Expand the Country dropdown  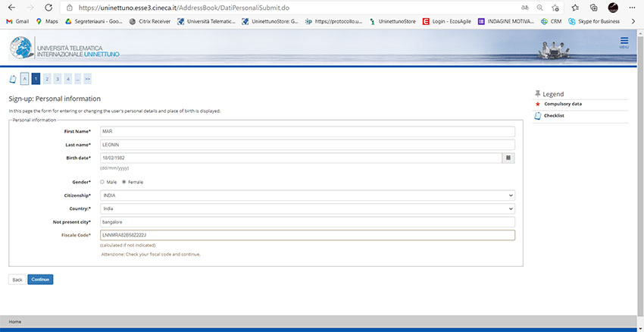pyautogui.click(x=307, y=208)
